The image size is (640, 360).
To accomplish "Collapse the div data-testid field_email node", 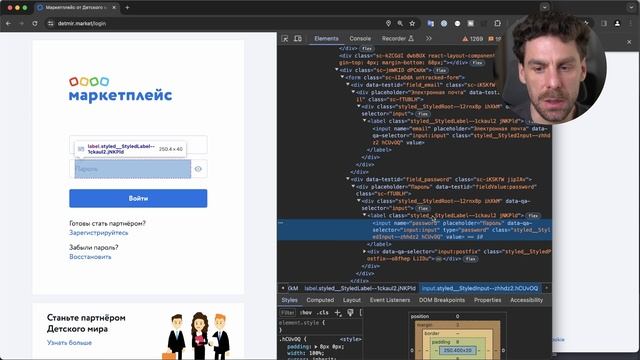I will point(348,84).
